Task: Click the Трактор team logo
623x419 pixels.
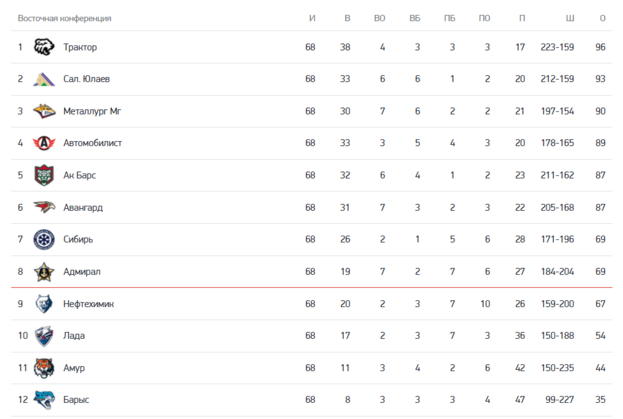Action: 44,47
